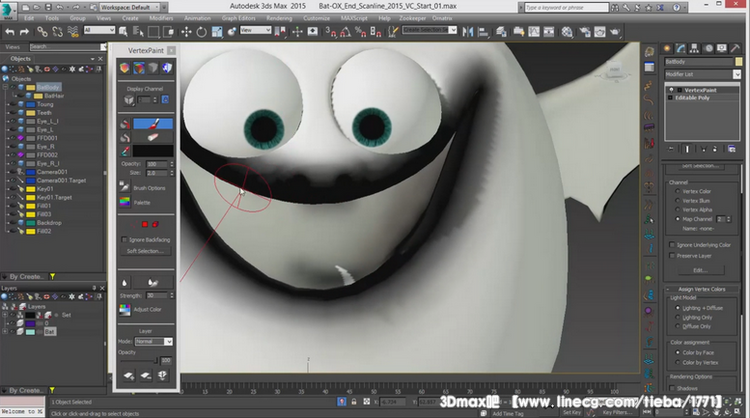Viewport: 750px width, 418px height.
Task: Toggle texture display icon in VertexPaint
Action: tap(167, 68)
